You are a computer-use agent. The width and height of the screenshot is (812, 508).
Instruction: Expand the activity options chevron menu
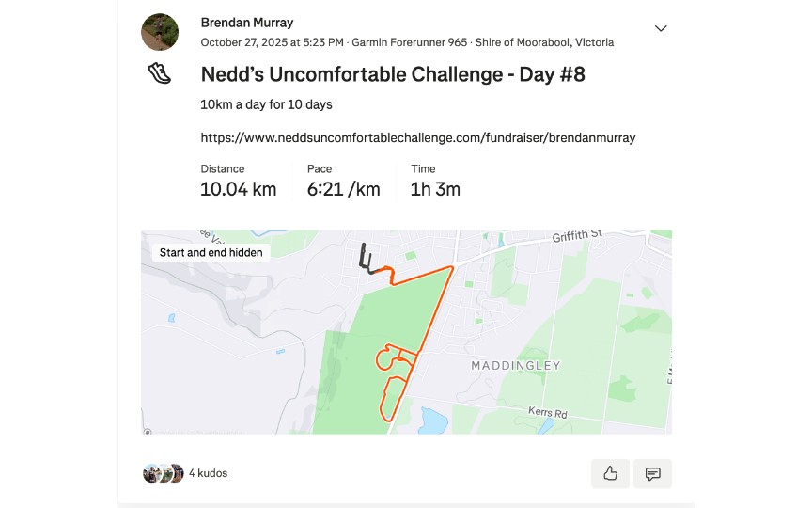[x=661, y=28]
